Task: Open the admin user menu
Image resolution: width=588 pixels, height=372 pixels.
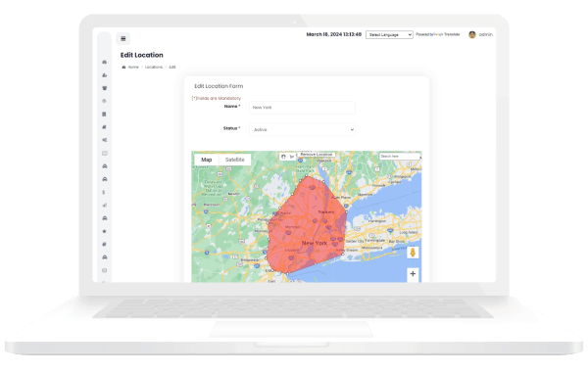Action: (486, 34)
